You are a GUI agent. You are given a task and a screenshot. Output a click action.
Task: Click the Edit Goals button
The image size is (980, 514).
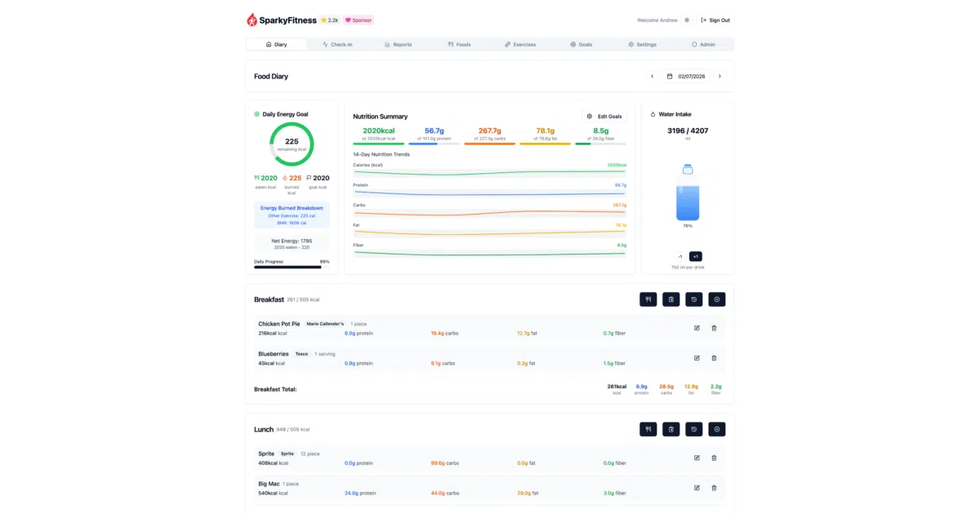[604, 117]
